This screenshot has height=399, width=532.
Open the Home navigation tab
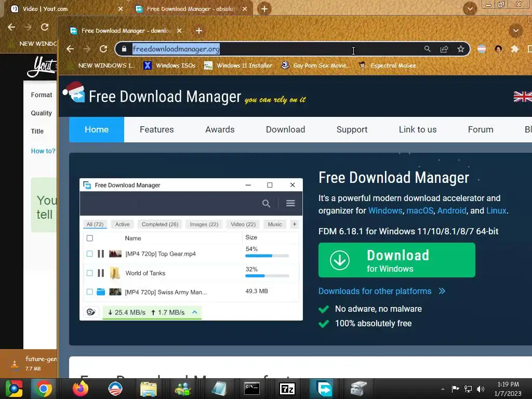97,129
